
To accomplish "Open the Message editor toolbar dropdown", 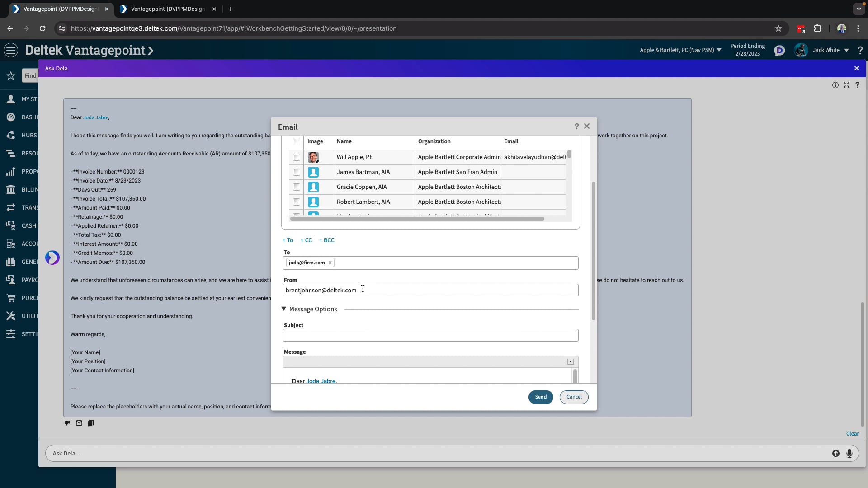I will pyautogui.click(x=571, y=362).
